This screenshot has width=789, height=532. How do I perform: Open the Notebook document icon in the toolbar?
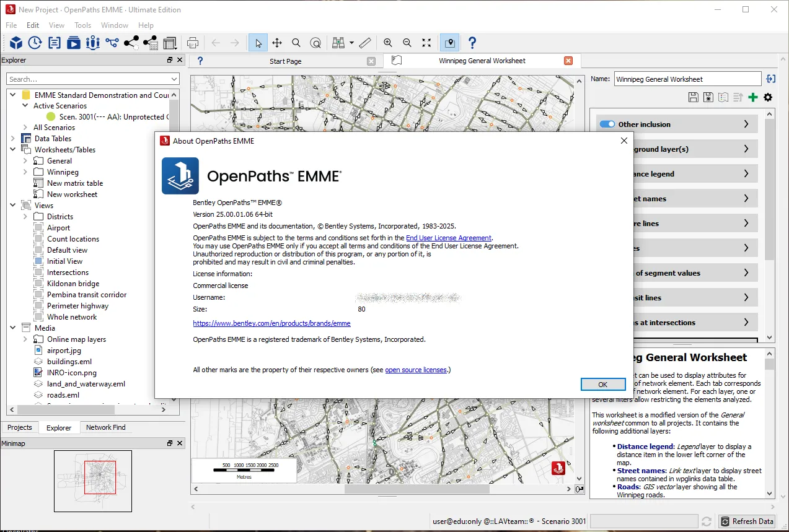pyautogui.click(x=55, y=43)
